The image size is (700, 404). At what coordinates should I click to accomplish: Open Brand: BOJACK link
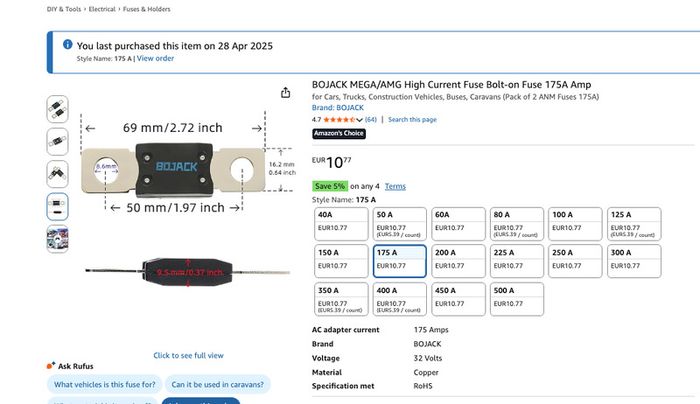point(338,108)
